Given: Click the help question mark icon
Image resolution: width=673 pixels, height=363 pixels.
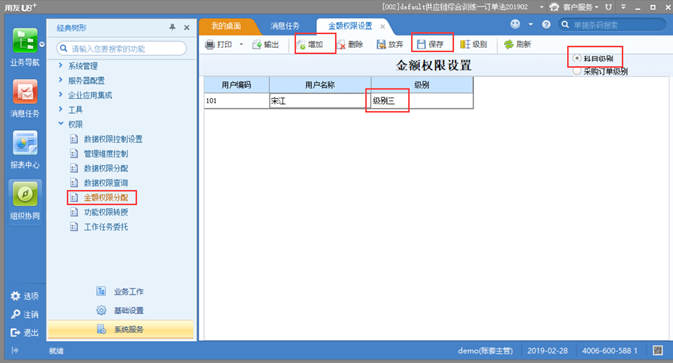Looking at the screenshot, I should pos(546,24).
